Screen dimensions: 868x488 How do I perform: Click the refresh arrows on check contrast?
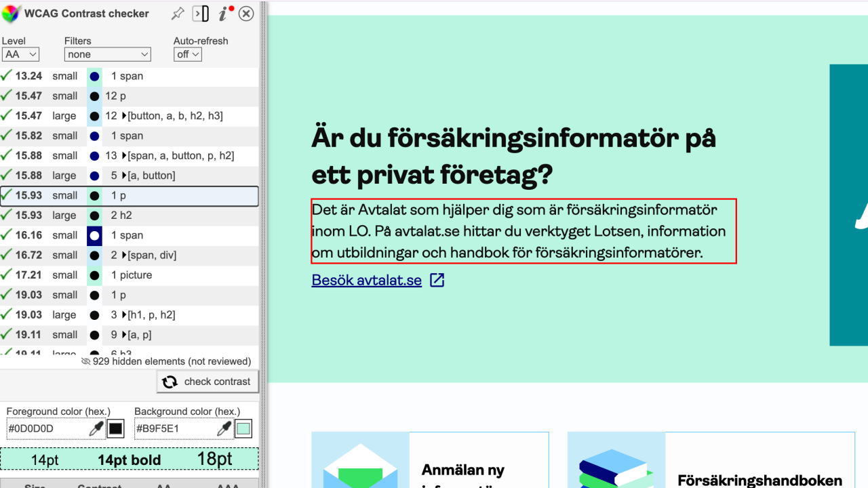[168, 382]
